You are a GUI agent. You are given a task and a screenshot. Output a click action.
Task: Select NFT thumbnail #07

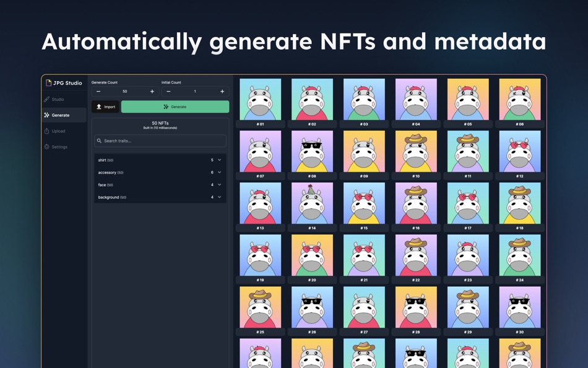pyautogui.click(x=260, y=151)
